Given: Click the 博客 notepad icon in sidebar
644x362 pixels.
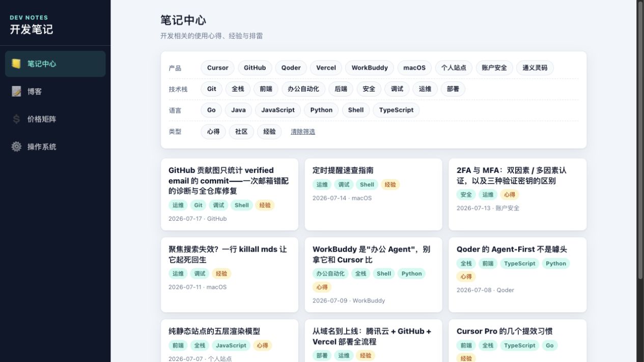Looking at the screenshot, I should [x=16, y=92].
